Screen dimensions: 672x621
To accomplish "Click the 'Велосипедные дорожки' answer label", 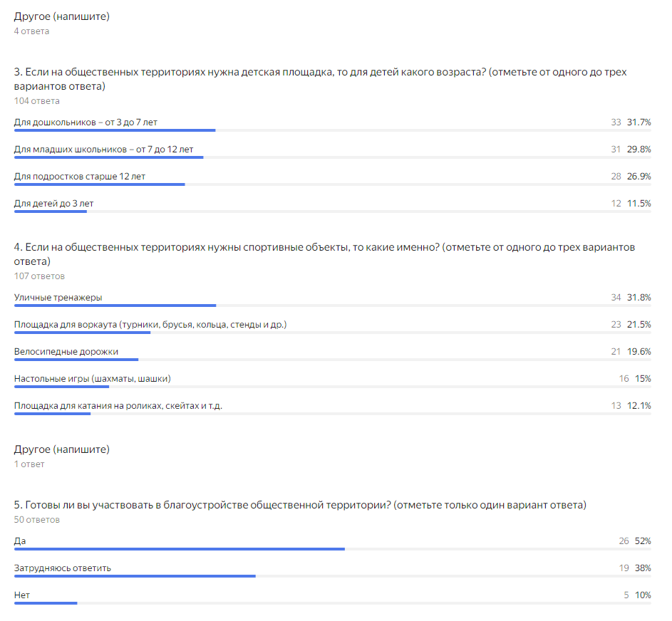I will tap(66, 352).
